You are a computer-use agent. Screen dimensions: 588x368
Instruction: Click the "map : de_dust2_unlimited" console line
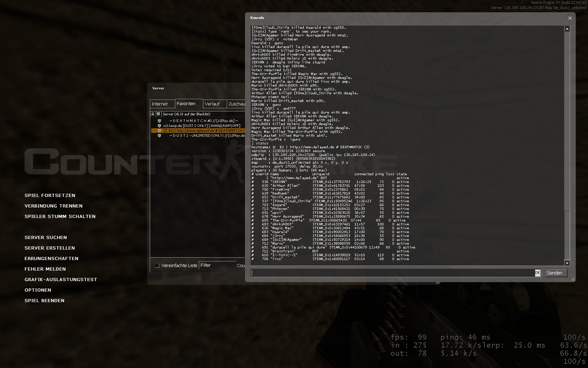(300, 163)
